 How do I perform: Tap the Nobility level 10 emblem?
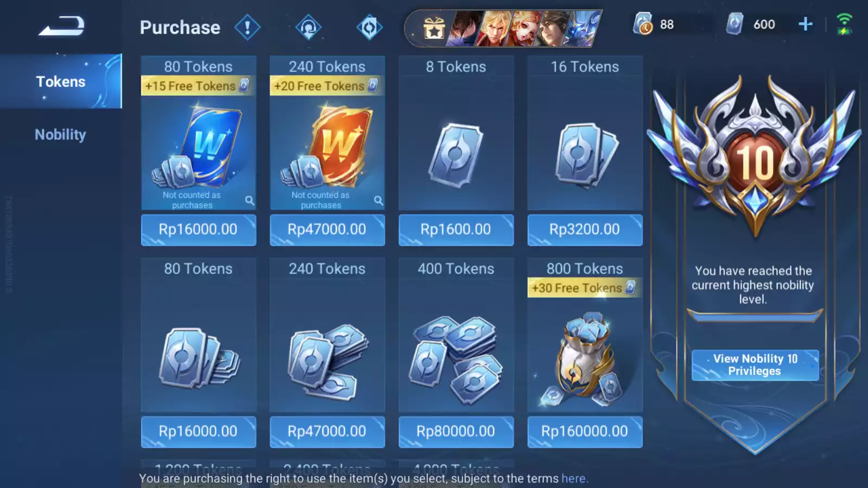(755, 157)
